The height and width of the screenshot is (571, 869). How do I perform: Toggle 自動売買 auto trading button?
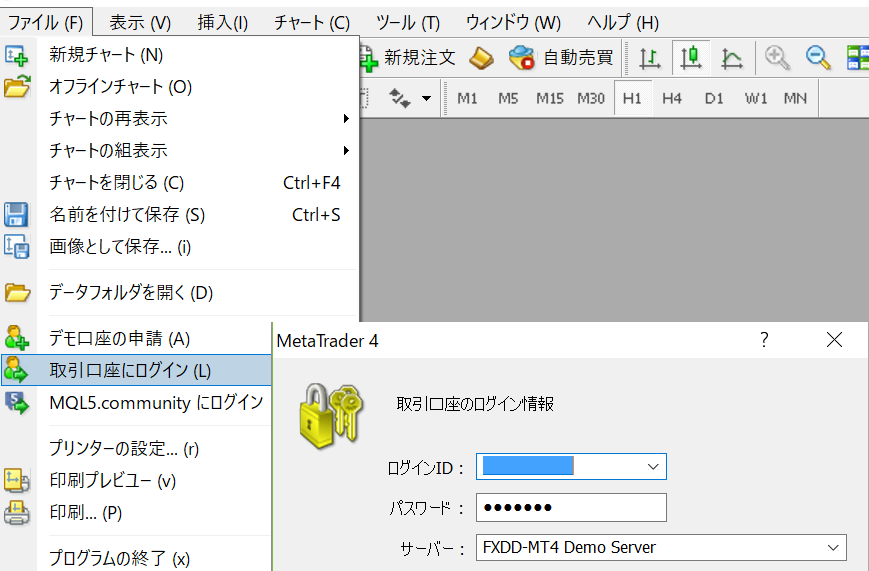click(561, 58)
